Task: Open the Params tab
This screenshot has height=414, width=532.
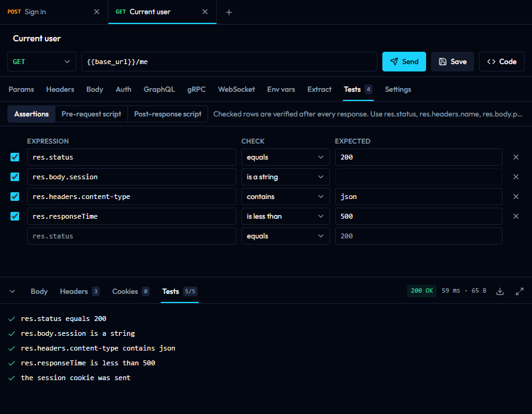Action: (22, 89)
